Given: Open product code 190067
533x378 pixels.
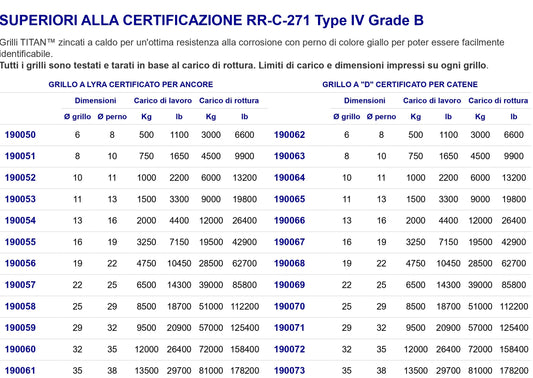Looking at the screenshot, I should tap(290, 242).
